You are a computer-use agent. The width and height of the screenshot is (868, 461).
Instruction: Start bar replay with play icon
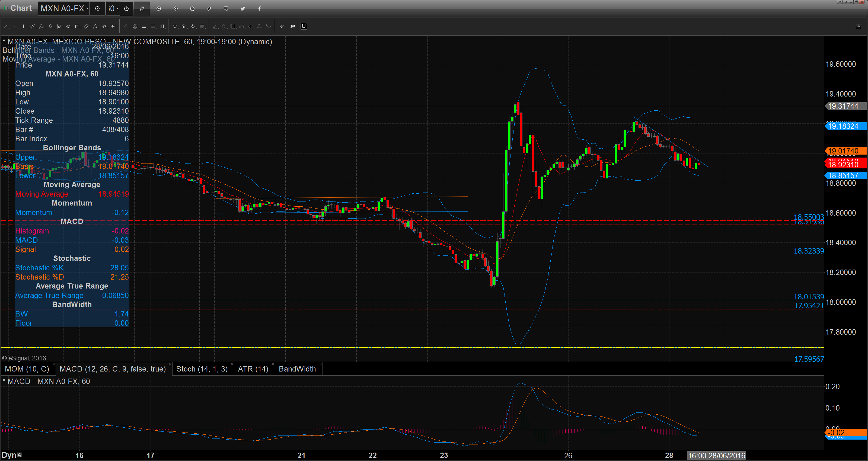[175, 9]
